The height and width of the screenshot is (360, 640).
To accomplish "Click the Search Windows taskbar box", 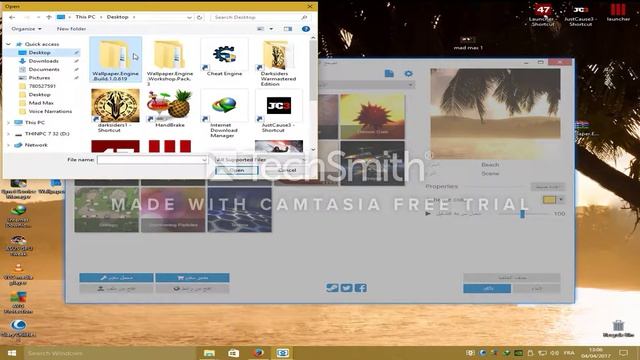I will 110,353.
